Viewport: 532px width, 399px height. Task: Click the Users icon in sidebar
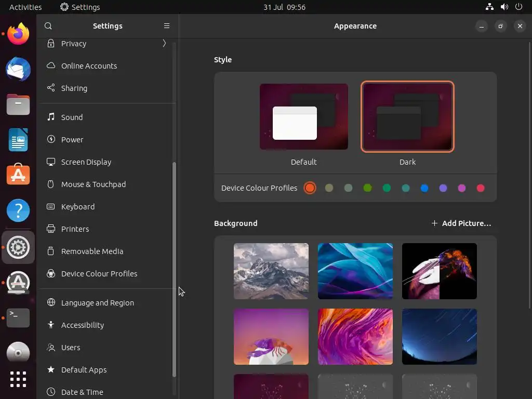pyautogui.click(x=51, y=348)
